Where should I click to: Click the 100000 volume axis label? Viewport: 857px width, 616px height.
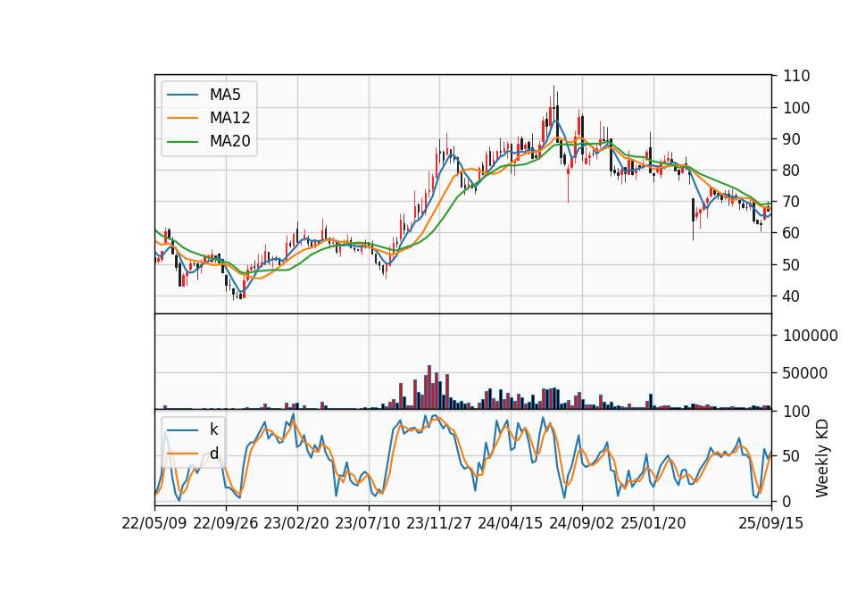[x=811, y=336]
